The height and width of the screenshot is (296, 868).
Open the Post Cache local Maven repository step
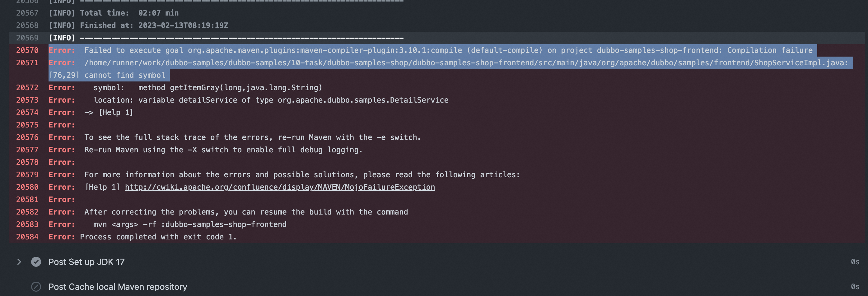click(118, 287)
